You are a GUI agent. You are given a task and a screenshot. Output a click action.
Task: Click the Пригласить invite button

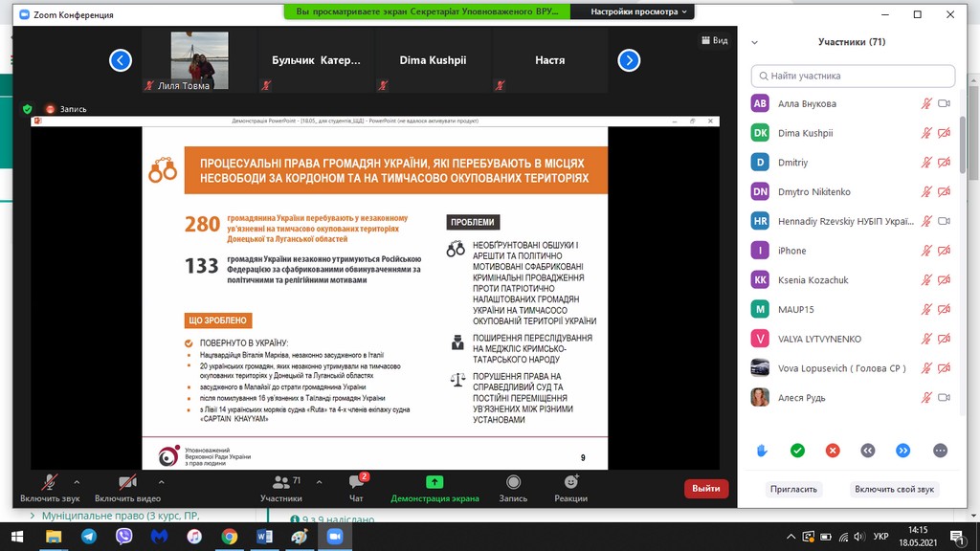tap(794, 489)
